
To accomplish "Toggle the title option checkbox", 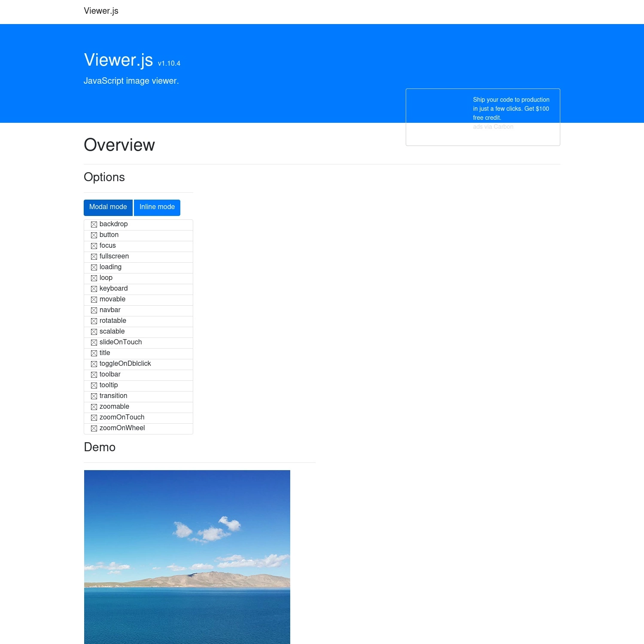I will coord(94,353).
